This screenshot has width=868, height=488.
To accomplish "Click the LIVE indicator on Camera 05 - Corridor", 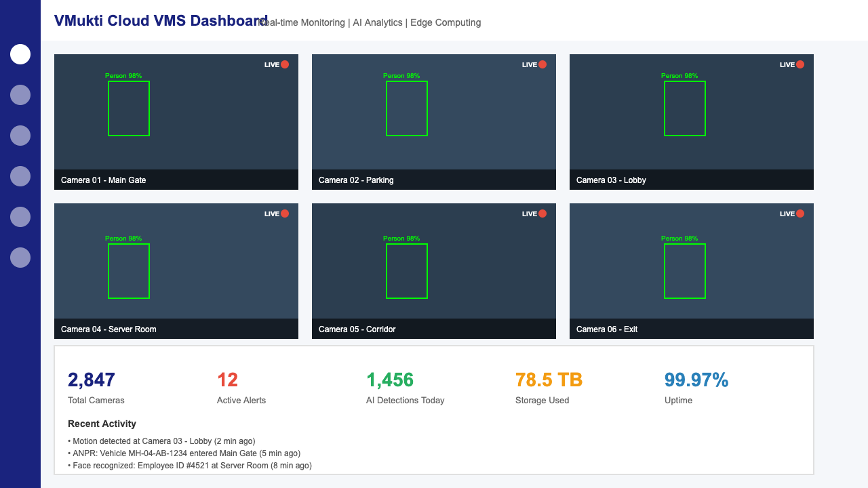I will coord(534,213).
